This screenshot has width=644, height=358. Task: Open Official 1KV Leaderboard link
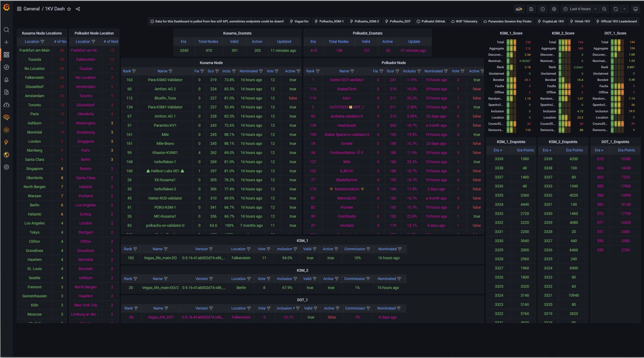click(x=616, y=21)
